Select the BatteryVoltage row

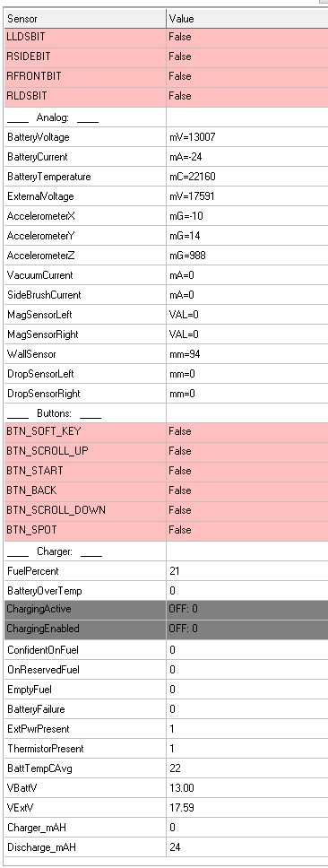[x=166, y=137]
